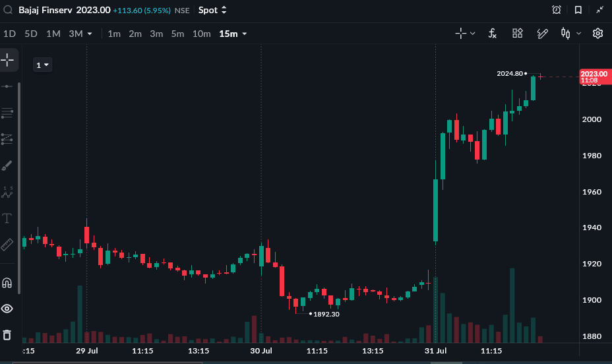Set interval to 1m
Image resolution: width=612 pixels, height=364 pixels.
tap(114, 34)
